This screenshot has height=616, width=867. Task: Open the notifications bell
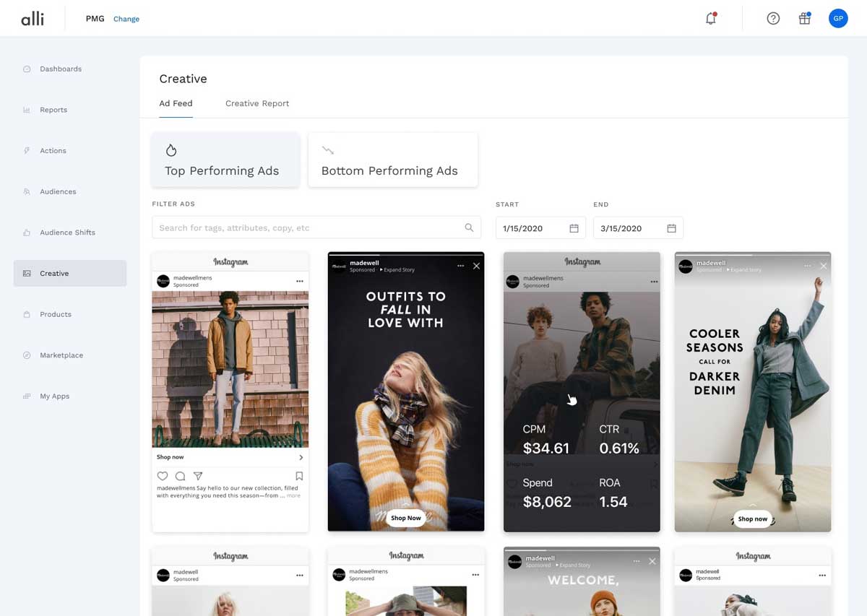pyautogui.click(x=710, y=18)
